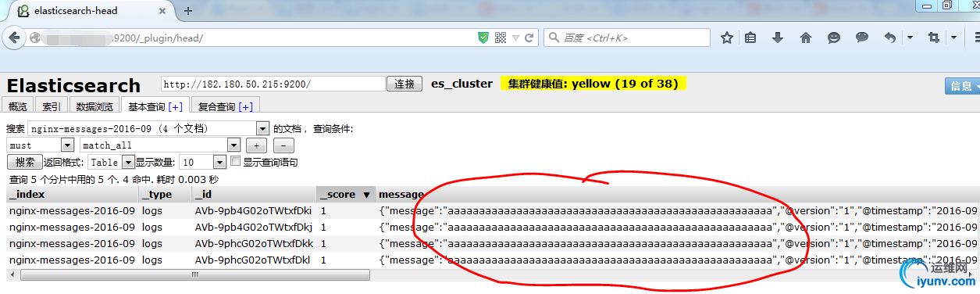The height and width of the screenshot is (294, 980).
Task: Bookmark this page with the star icon
Action: [726, 38]
